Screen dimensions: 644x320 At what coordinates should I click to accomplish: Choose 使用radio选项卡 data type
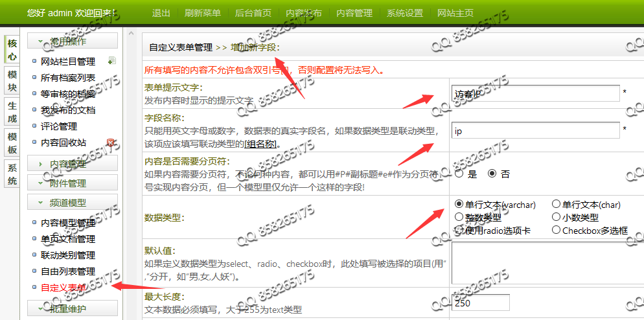click(x=459, y=229)
